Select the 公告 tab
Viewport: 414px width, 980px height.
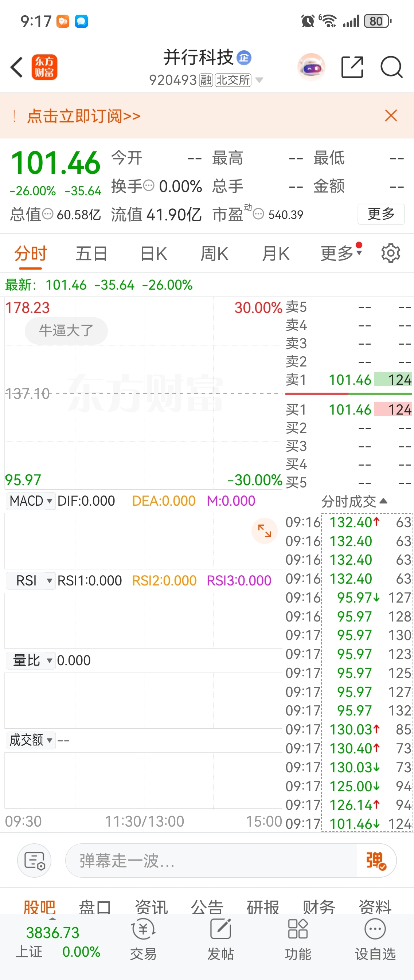(207, 907)
